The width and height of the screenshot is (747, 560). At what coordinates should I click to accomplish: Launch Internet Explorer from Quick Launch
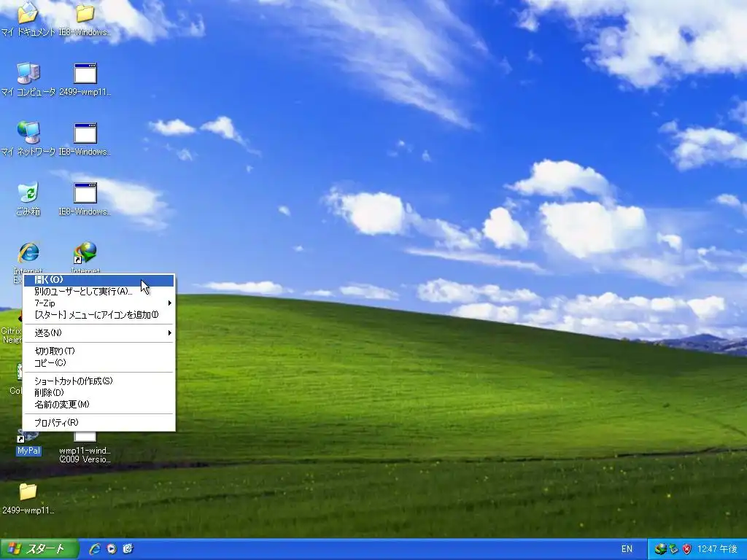95,549
